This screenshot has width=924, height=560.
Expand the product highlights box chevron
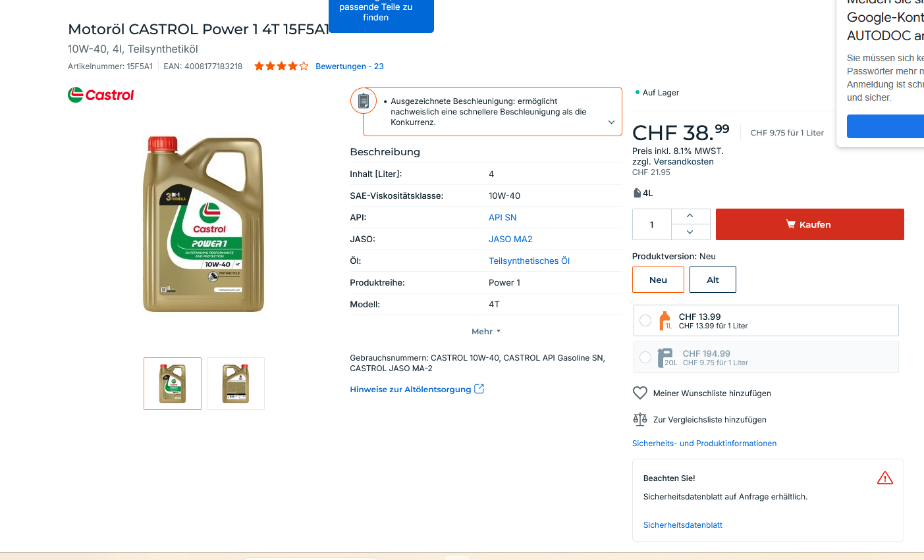click(x=611, y=122)
